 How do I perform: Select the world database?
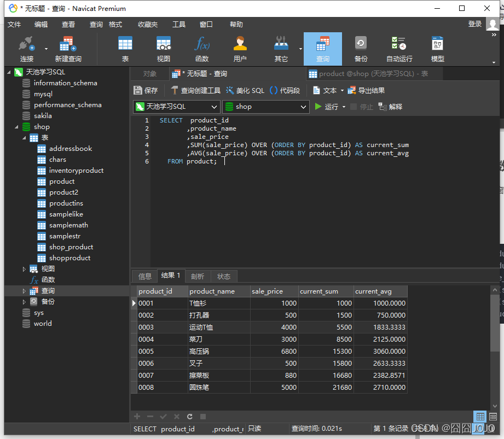(x=43, y=324)
